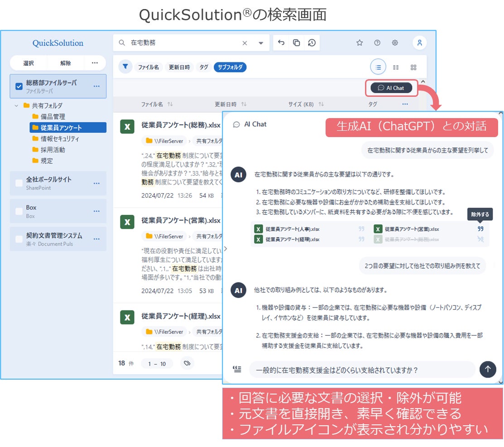Collapse panel with the top up-chevron
Screen dimensions: 504x447
coord(423,81)
